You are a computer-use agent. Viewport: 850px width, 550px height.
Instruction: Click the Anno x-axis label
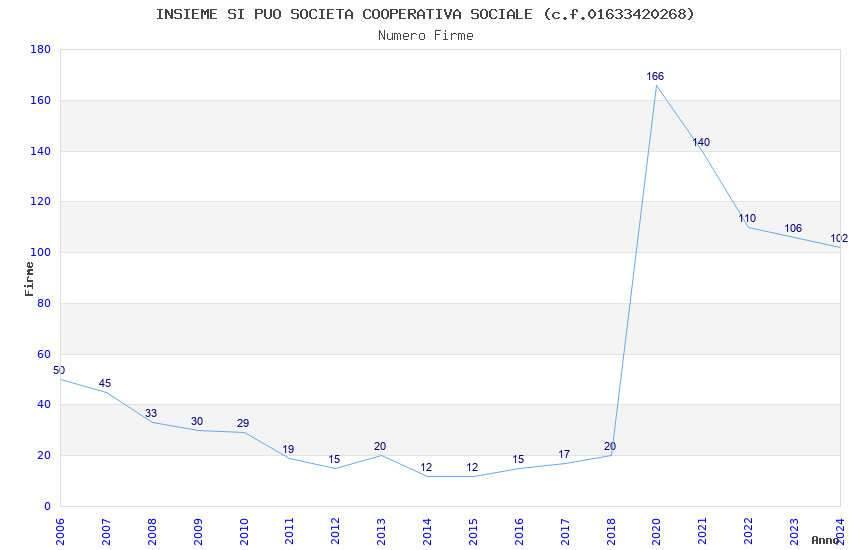825,540
